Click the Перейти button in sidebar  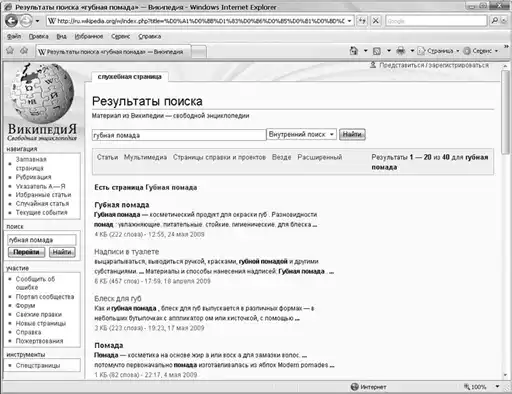26,252
